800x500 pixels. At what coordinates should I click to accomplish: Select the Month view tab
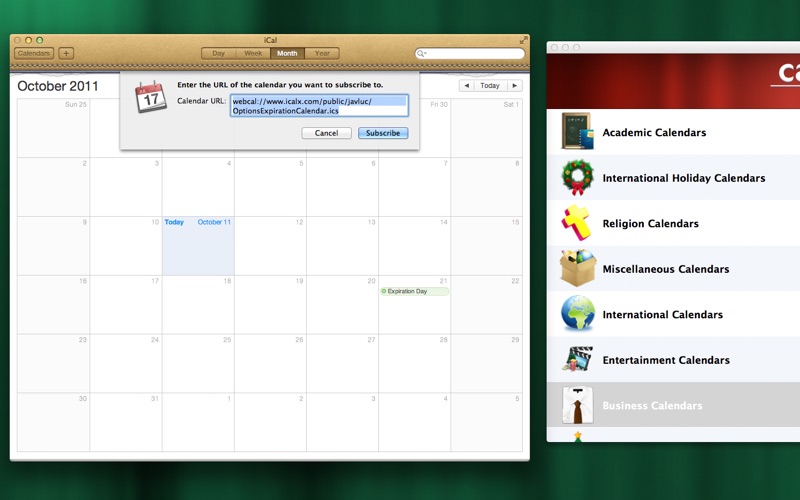[287, 53]
